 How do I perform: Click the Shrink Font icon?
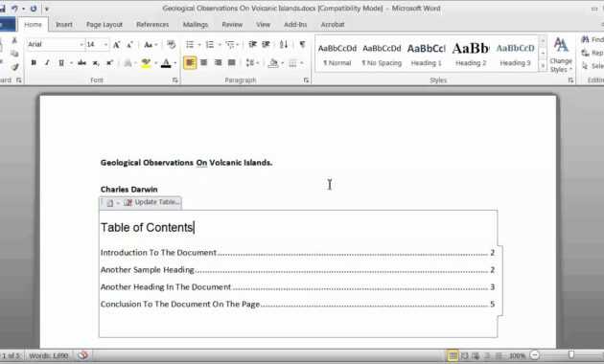129,45
